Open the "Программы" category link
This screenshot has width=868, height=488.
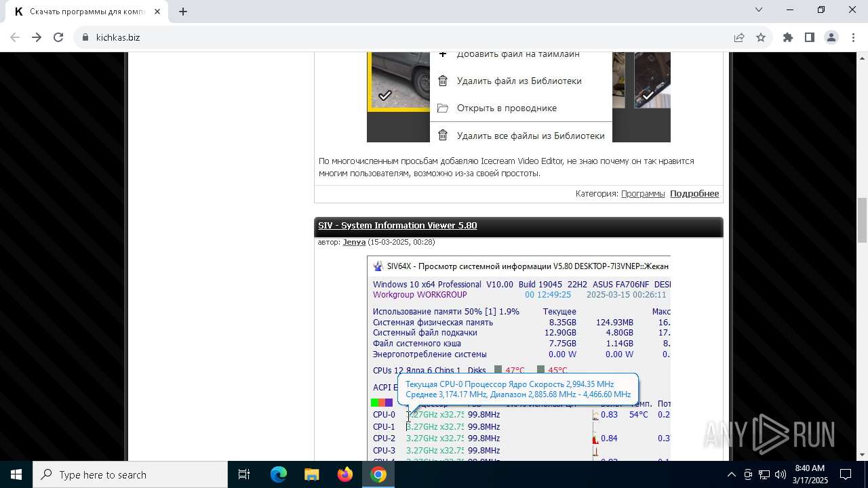(643, 193)
